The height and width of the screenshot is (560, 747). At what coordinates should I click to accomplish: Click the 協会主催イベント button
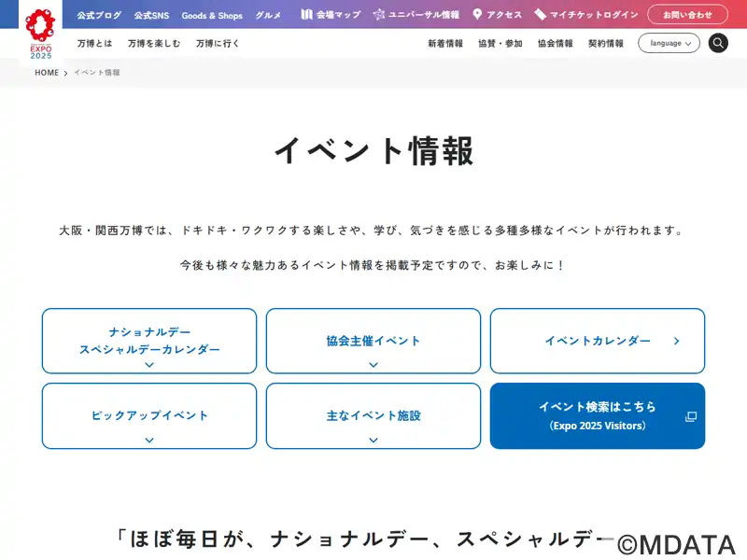point(373,341)
